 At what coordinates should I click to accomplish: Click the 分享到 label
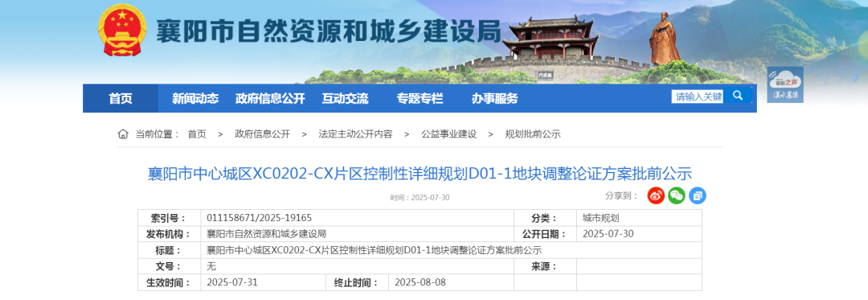[x=621, y=195]
